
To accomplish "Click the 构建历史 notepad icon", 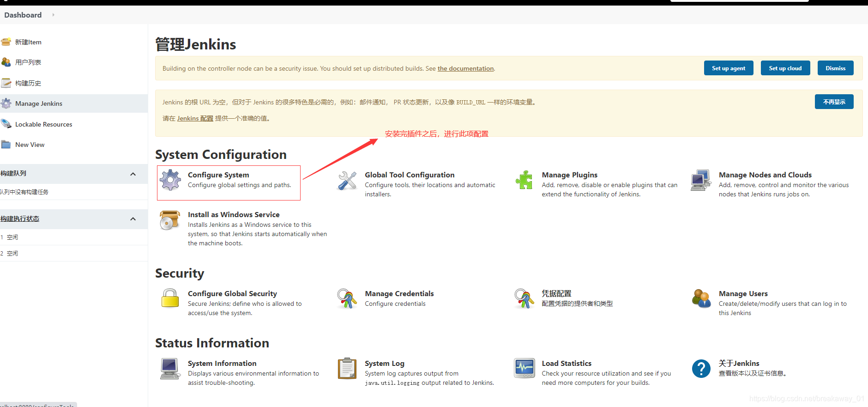I will click(6, 83).
